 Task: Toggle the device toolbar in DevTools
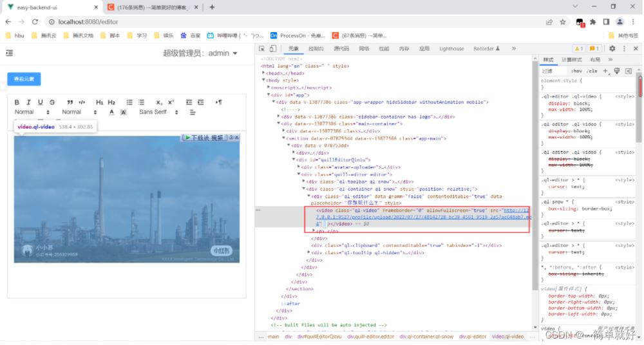tap(273, 48)
